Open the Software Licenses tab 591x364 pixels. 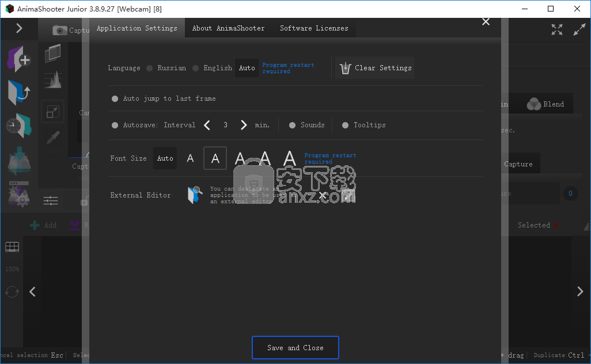(314, 28)
